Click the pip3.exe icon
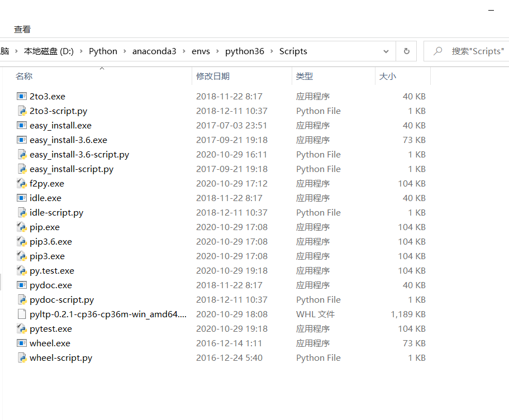This screenshot has height=420, width=509. (x=22, y=256)
